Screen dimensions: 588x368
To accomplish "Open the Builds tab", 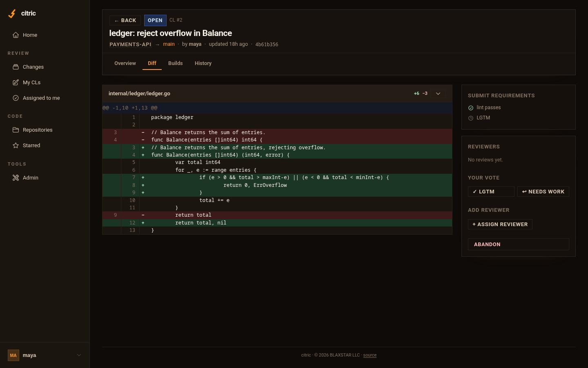I will click(176, 63).
